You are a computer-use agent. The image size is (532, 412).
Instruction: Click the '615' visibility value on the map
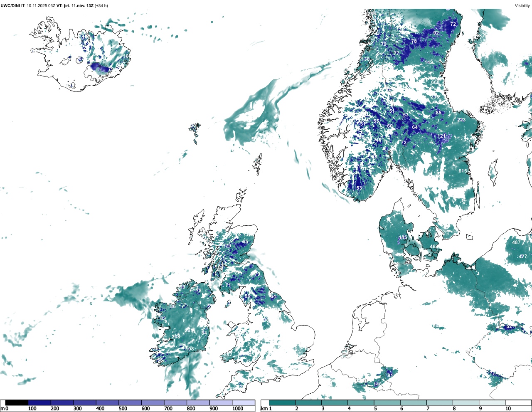point(463,171)
